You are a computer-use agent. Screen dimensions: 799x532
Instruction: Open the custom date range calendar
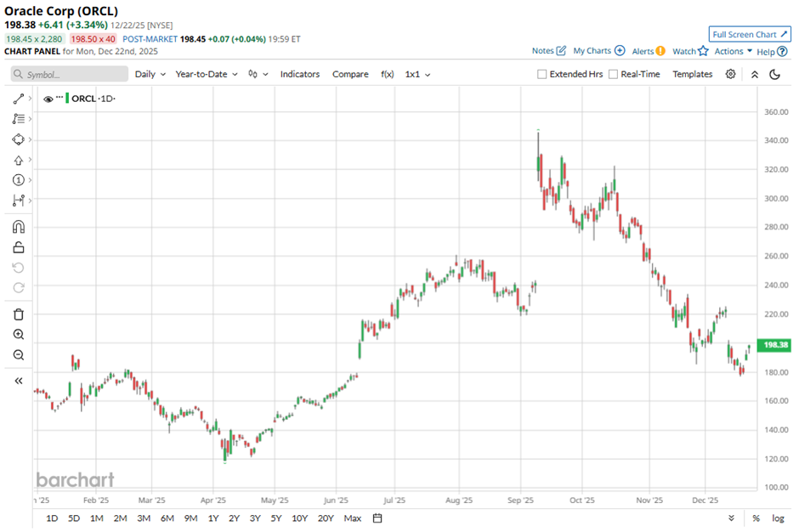click(x=377, y=518)
